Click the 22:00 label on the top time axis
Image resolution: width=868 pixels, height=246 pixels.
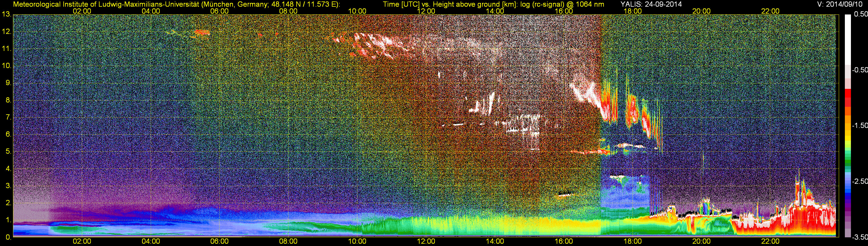(770, 11)
